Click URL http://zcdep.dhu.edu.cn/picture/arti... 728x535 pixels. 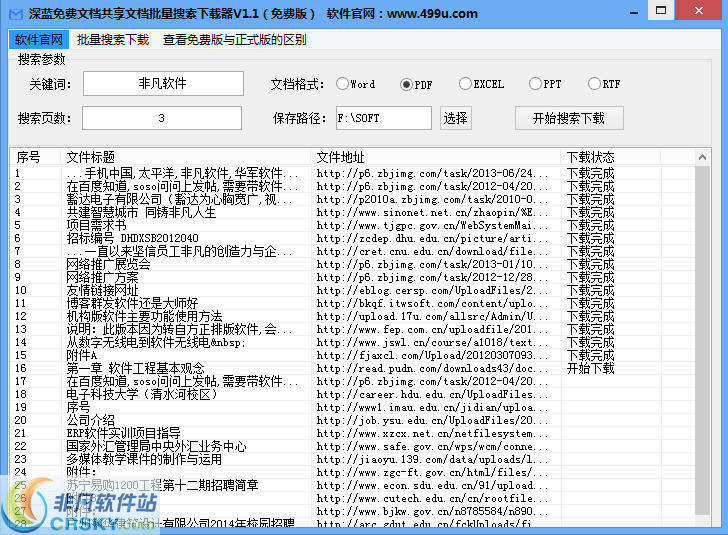432,239
